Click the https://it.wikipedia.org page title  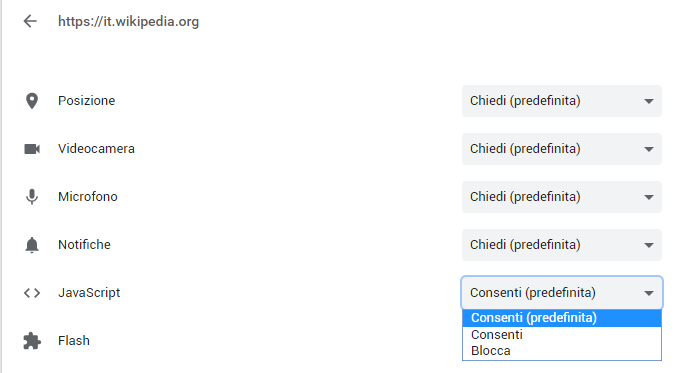pyautogui.click(x=128, y=21)
